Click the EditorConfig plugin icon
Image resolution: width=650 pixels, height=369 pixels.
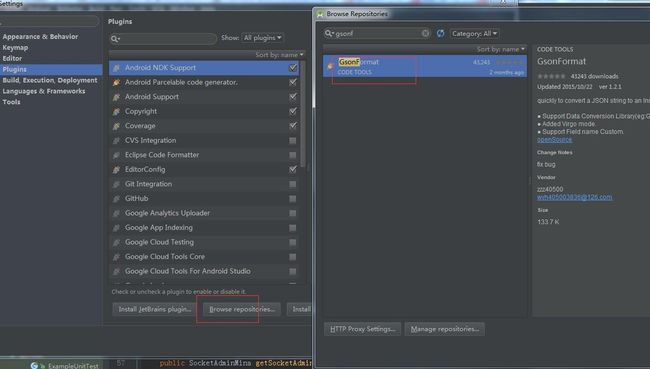pyautogui.click(x=116, y=169)
